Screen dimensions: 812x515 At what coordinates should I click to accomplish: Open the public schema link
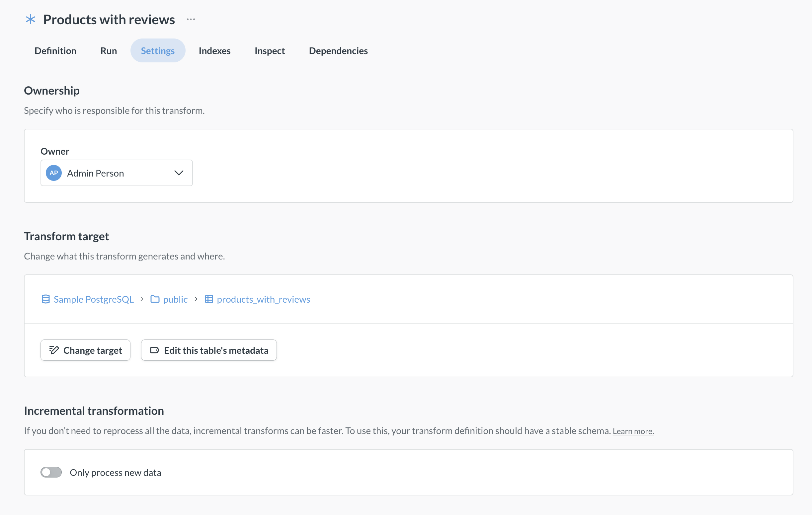point(175,299)
